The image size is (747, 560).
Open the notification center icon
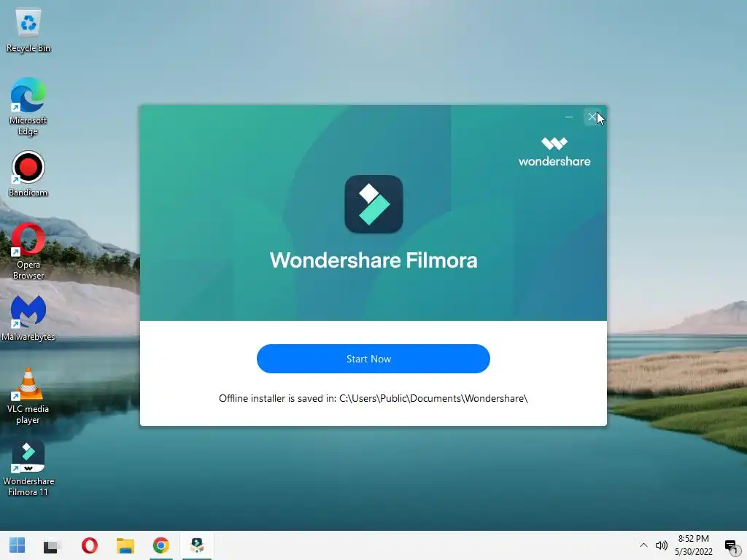(x=731, y=545)
